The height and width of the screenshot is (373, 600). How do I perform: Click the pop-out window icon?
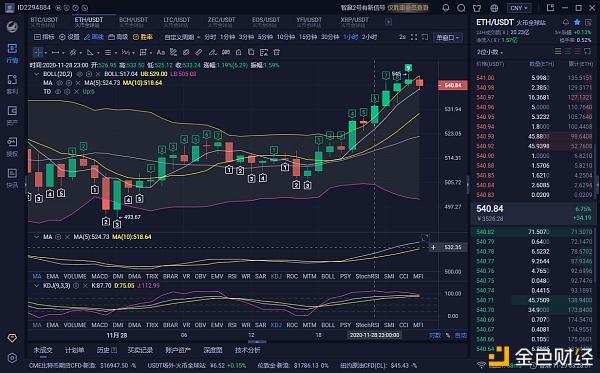[x=550, y=8]
